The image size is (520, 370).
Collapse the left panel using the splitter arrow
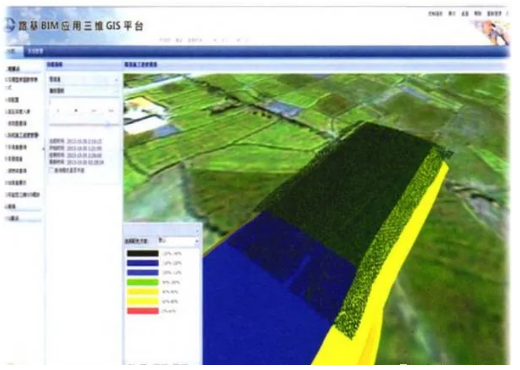click(x=44, y=149)
